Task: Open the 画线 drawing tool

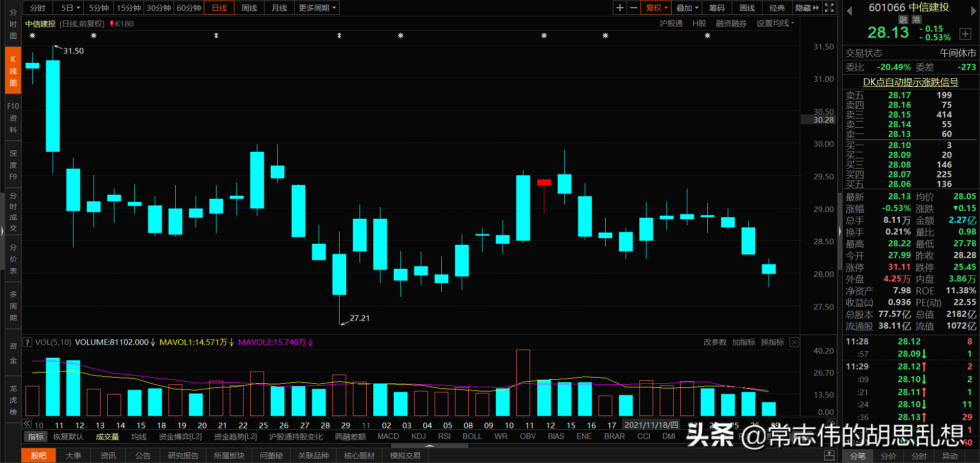Action: [746, 8]
